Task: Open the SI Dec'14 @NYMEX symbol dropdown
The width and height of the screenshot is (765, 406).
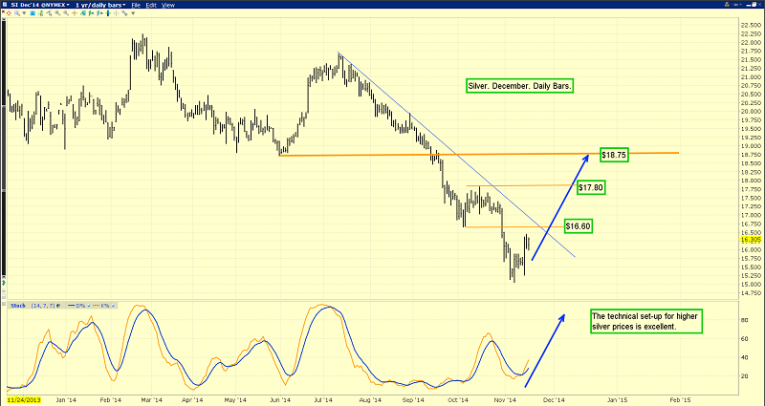Action: point(38,5)
